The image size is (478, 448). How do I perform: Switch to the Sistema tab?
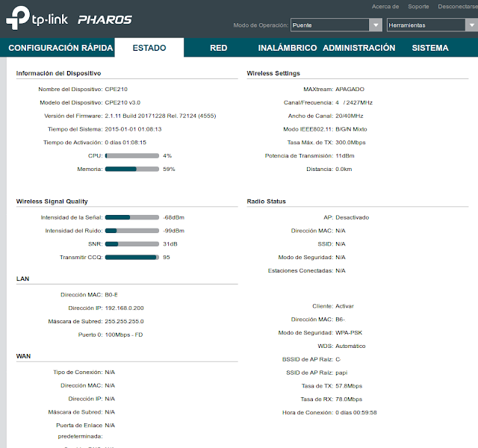click(x=430, y=48)
